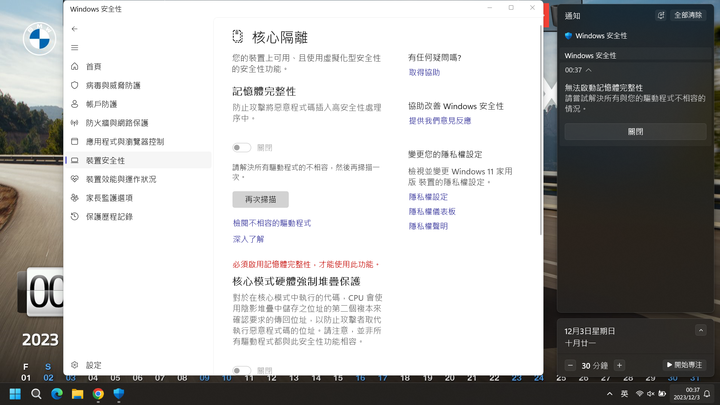The height and width of the screenshot is (405, 720).
Task: Click Windows Security shield taskbar icon
Action: pos(119,394)
